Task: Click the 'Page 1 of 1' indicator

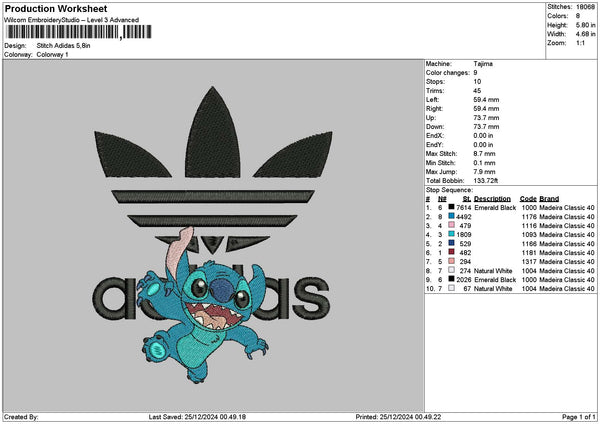Action: [x=579, y=417]
